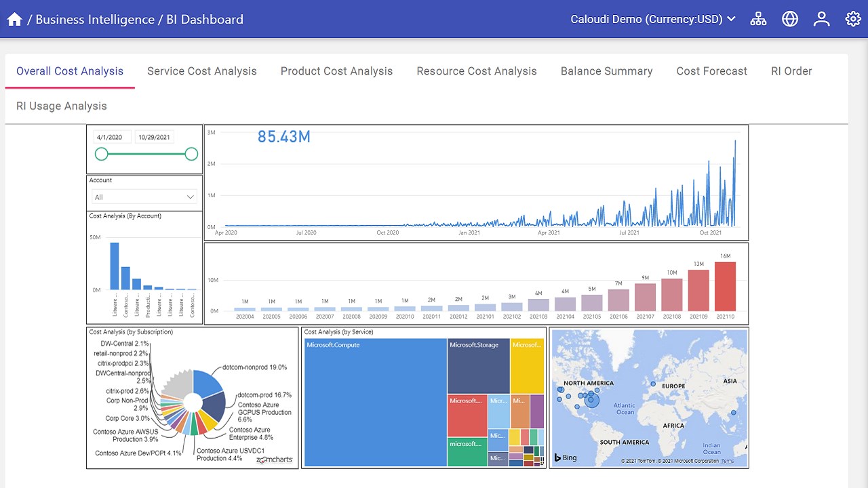Open the organization hierarchy icon

tap(758, 19)
